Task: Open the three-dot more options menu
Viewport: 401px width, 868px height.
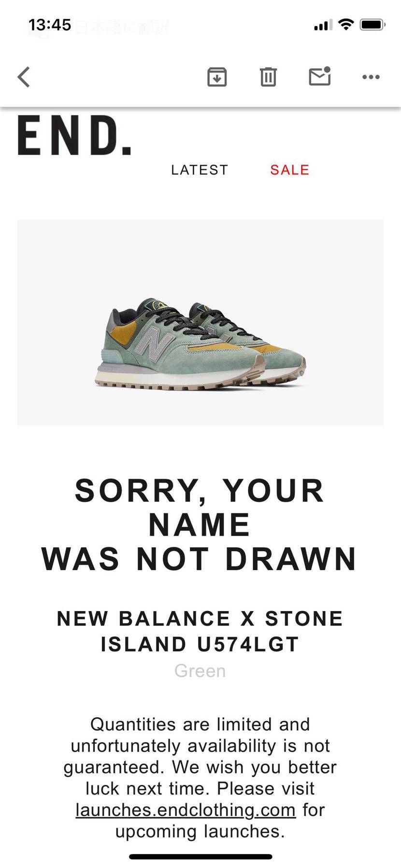Action: 371,77
